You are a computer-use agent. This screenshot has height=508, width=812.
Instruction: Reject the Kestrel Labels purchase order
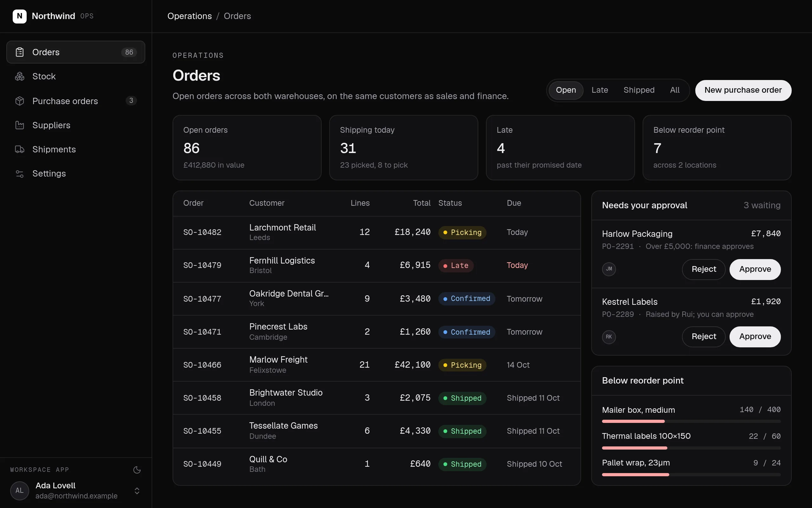704,337
